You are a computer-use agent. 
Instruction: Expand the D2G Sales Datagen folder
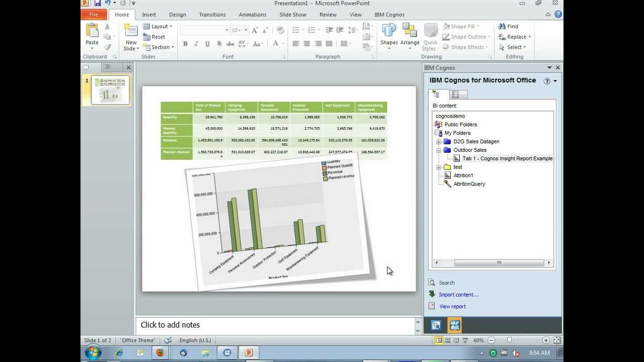point(439,142)
